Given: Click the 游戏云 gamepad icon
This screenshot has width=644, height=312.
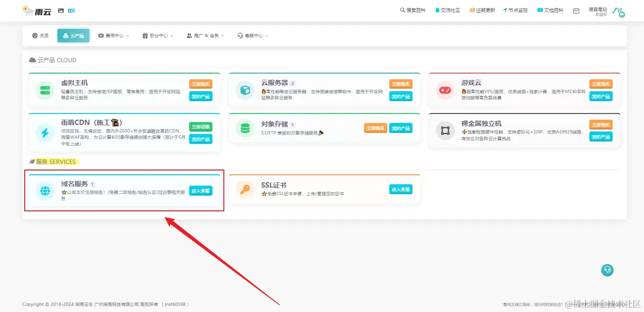Looking at the screenshot, I should pyautogui.click(x=445, y=90).
